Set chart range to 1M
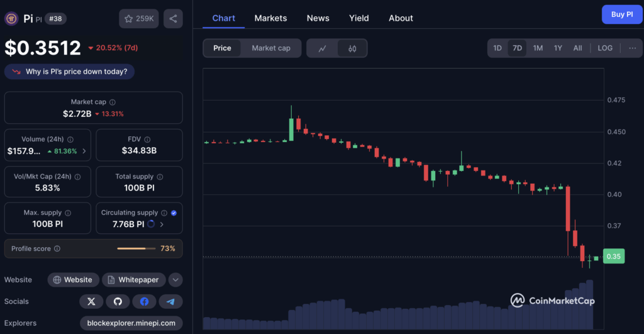Viewport: 644px width, 334px height. pos(538,48)
